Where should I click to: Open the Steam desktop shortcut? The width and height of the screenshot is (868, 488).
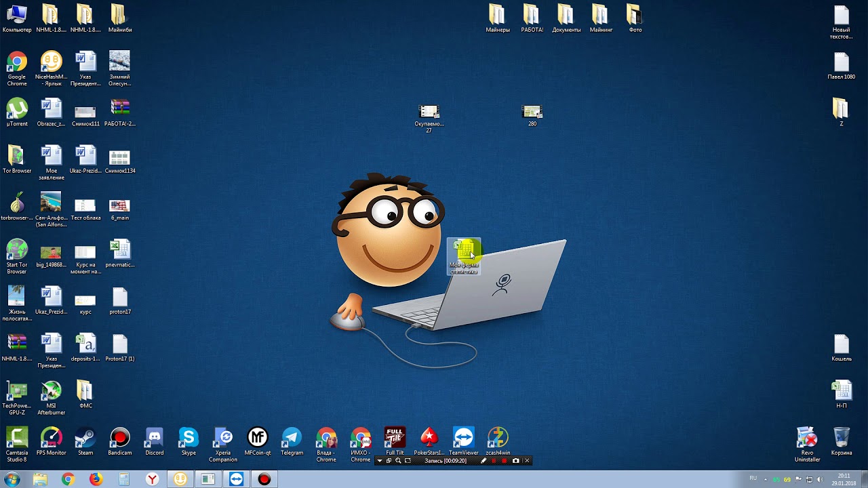[85, 439]
